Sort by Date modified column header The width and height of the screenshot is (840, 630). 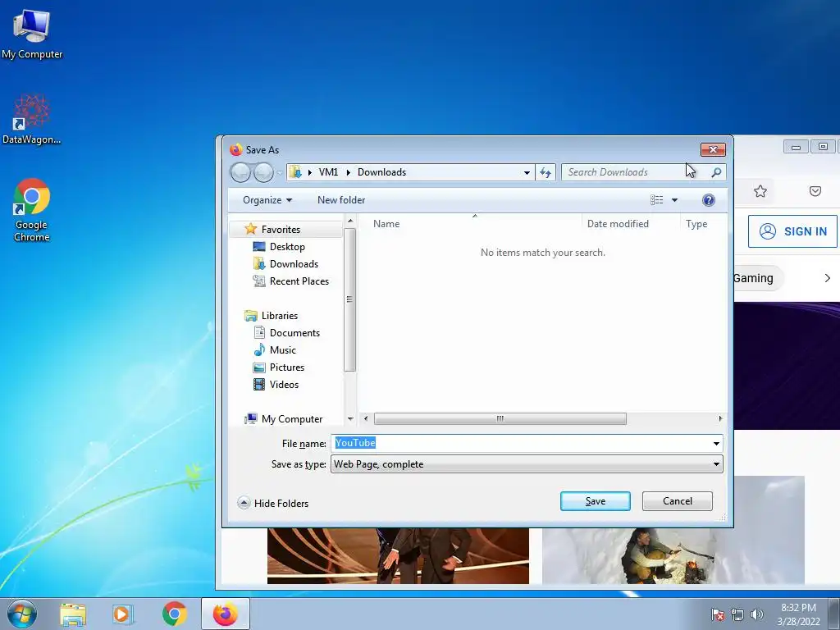pos(618,224)
